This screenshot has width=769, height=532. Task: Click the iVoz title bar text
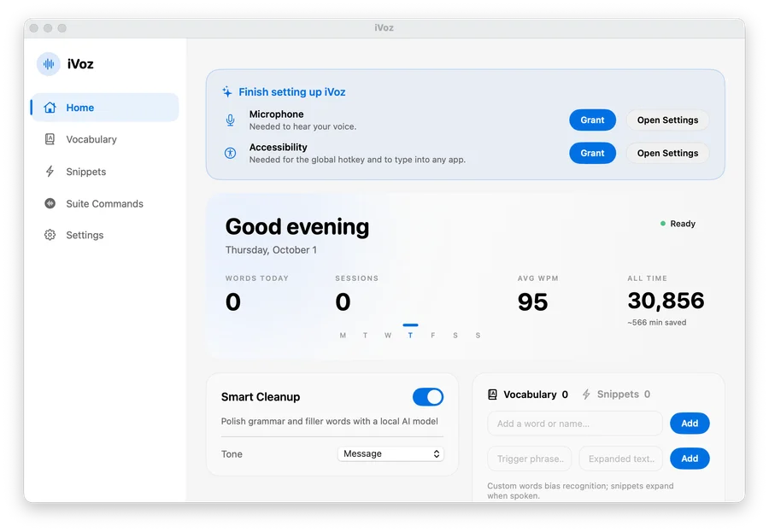click(384, 27)
